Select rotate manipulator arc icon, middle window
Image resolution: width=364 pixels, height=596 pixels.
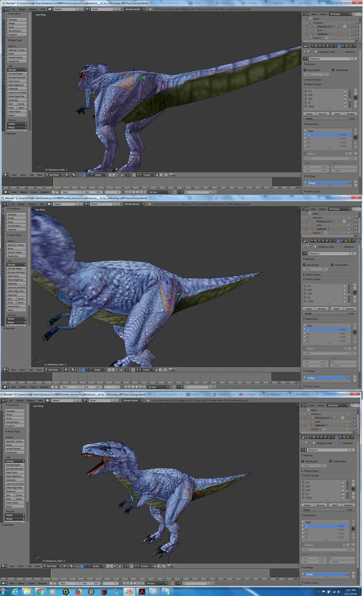tap(87, 370)
